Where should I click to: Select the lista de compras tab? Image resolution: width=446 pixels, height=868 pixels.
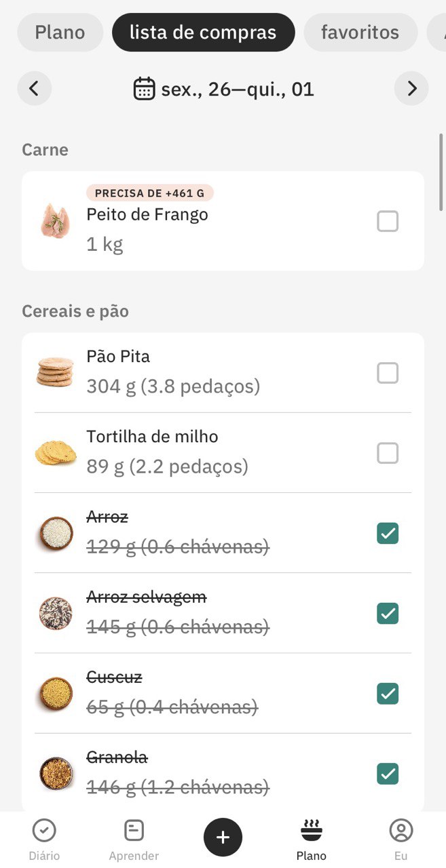[203, 33]
